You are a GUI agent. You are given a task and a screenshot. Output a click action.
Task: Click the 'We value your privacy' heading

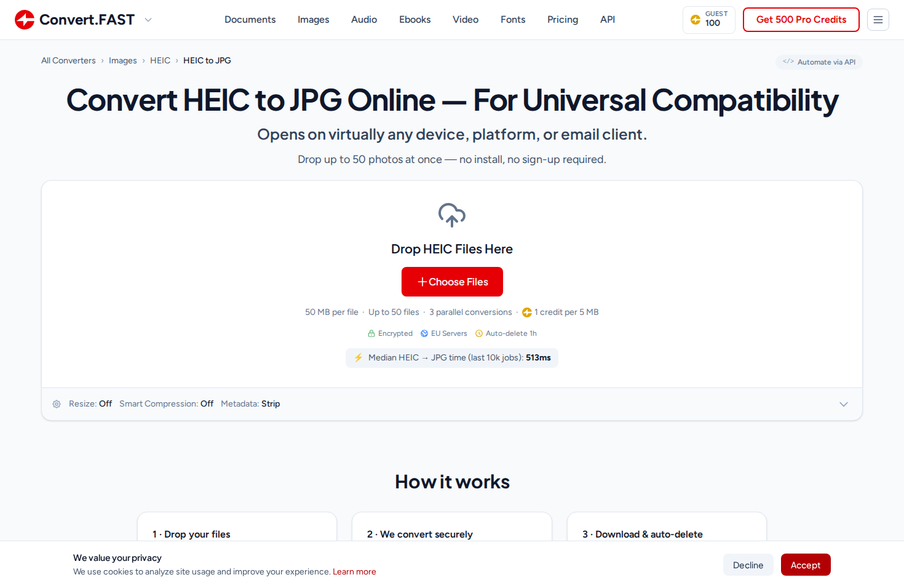pyautogui.click(x=117, y=558)
